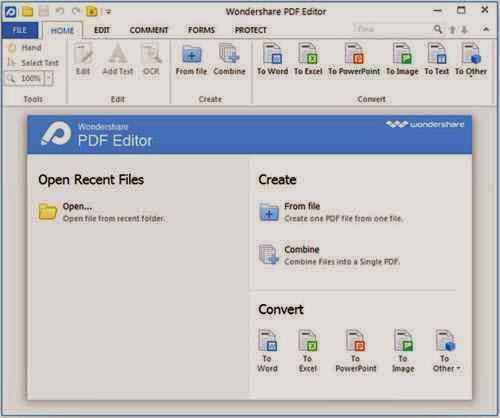The height and width of the screenshot is (418, 500).
Task: Click 'Open file from recent folder.' description text
Action: pos(114,219)
